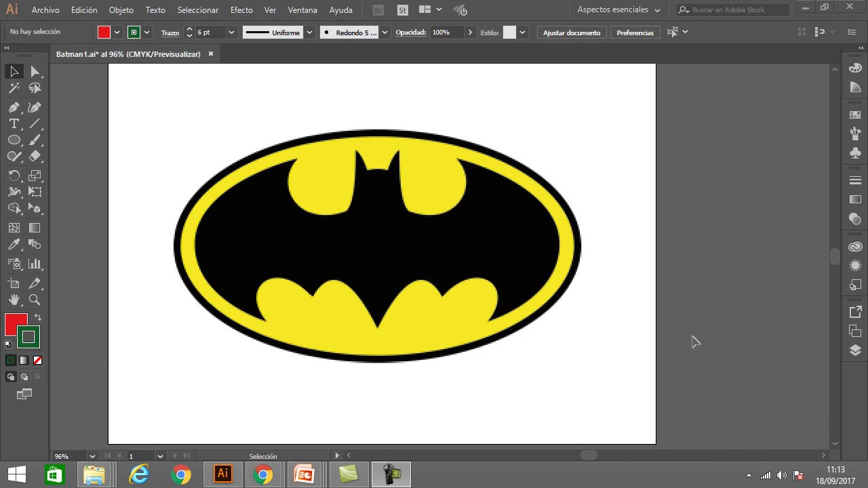Click the Ajustar documento button
Screen dimensions: 868x488
tap(572, 33)
